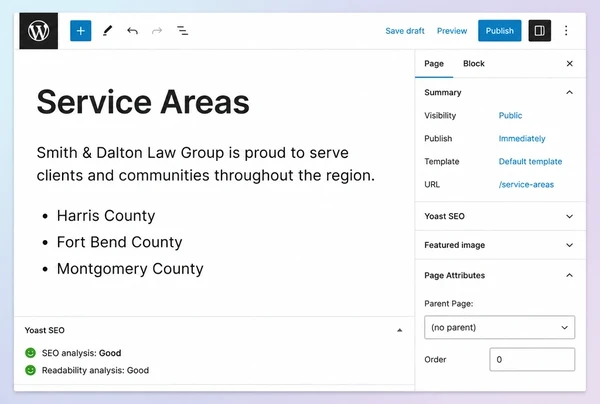This screenshot has width=600, height=404.
Task: Switch to the Block tab
Action: pyautogui.click(x=474, y=64)
